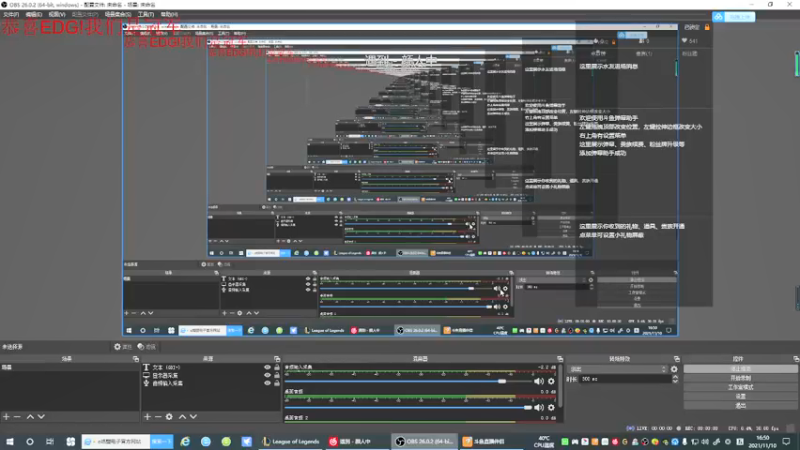Open the Windows Start menu
Image resolution: width=800 pixels, height=450 pixels.
[10, 441]
